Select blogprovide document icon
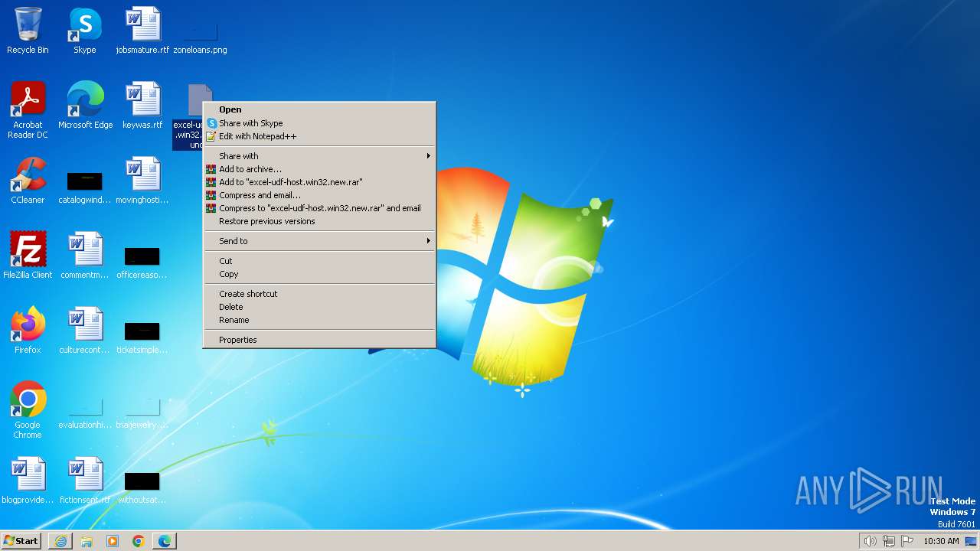The image size is (980, 551). 28,481
